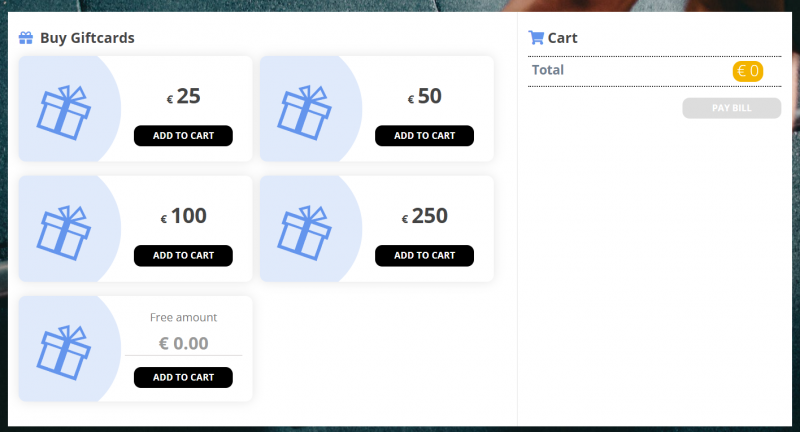Image resolution: width=800 pixels, height=432 pixels.
Task: Click the €50 price label
Action: click(425, 97)
